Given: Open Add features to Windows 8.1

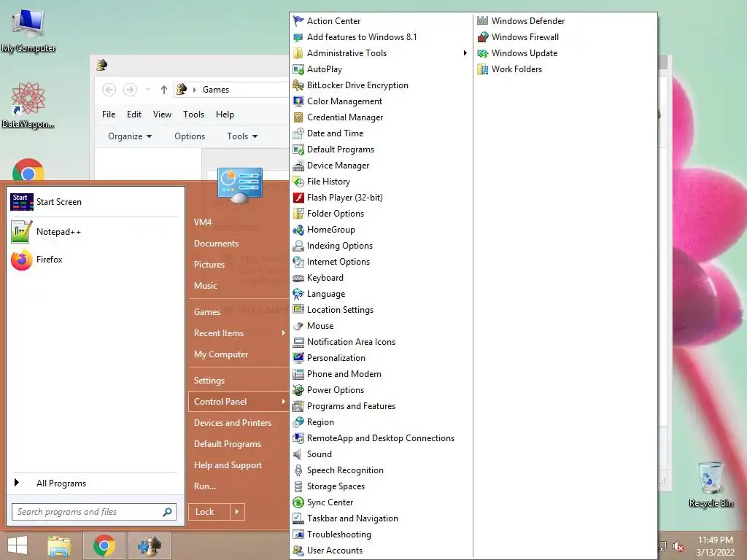Looking at the screenshot, I should [362, 37].
